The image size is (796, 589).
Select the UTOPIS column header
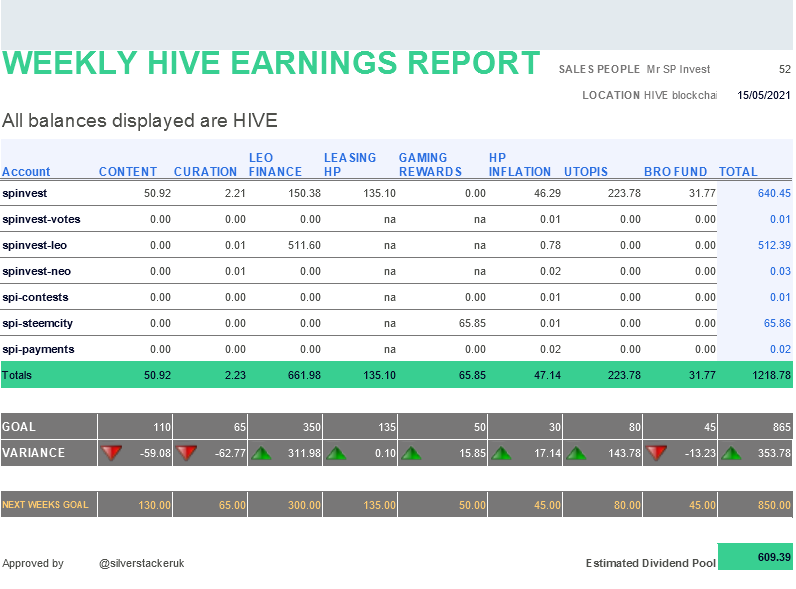coord(586,172)
